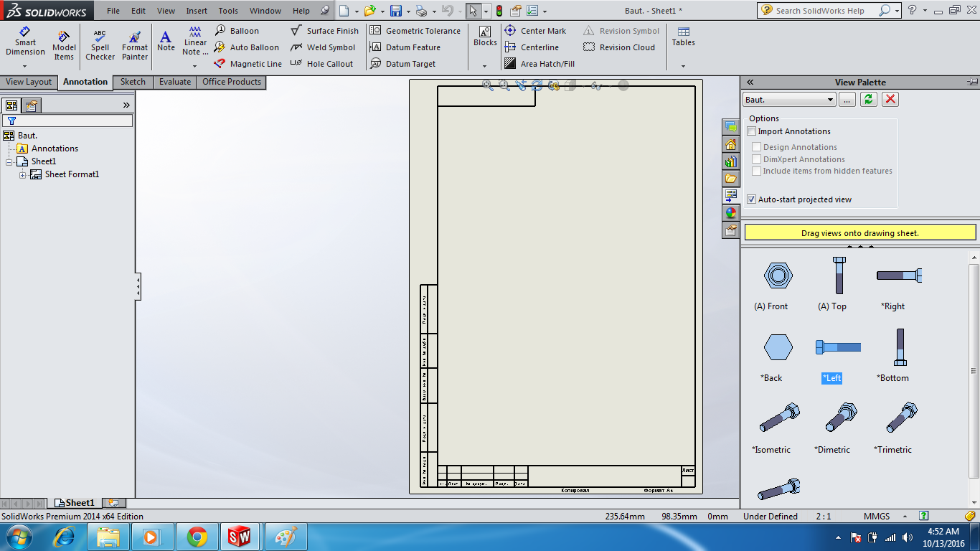980x551 pixels.
Task: Click the Auto Balloon tool
Action: [x=247, y=47]
